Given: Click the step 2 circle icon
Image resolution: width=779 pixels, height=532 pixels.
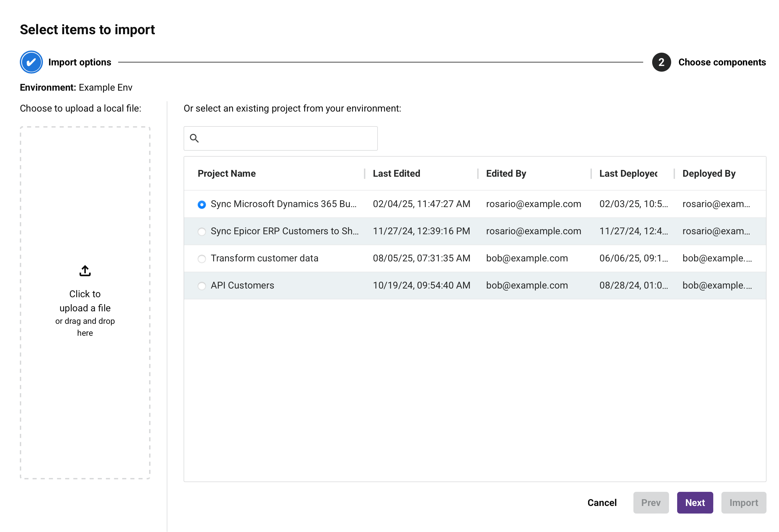Looking at the screenshot, I should 661,62.
